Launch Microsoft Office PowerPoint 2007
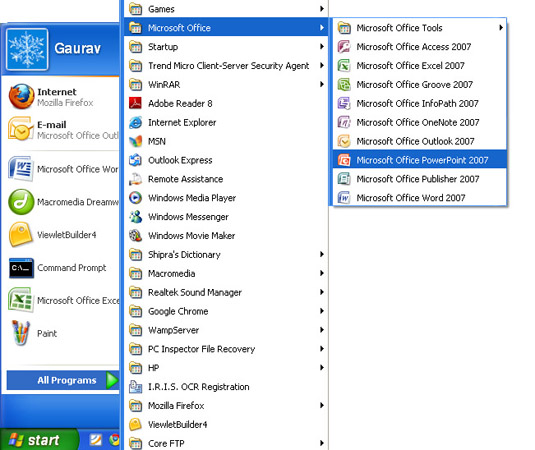535x450 pixels. click(419, 160)
